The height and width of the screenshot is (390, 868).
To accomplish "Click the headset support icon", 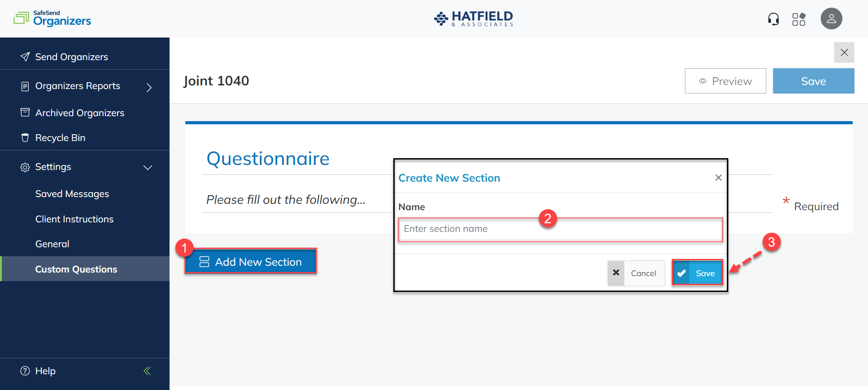I will click(x=773, y=19).
